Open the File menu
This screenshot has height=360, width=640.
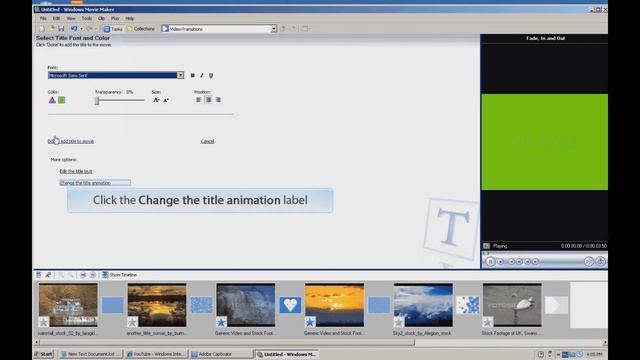pyautogui.click(x=43, y=18)
